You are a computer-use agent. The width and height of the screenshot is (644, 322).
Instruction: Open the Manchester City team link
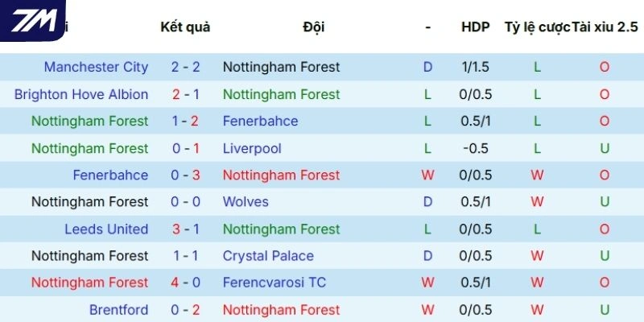(x=96, y=67)
